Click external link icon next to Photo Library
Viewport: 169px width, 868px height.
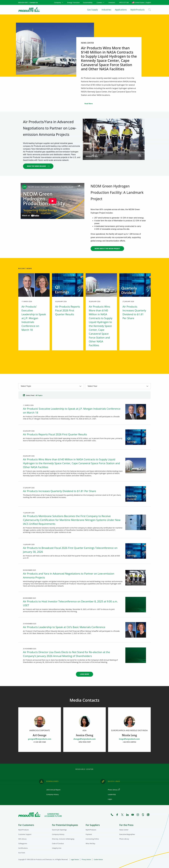click(x=119, y=789)
